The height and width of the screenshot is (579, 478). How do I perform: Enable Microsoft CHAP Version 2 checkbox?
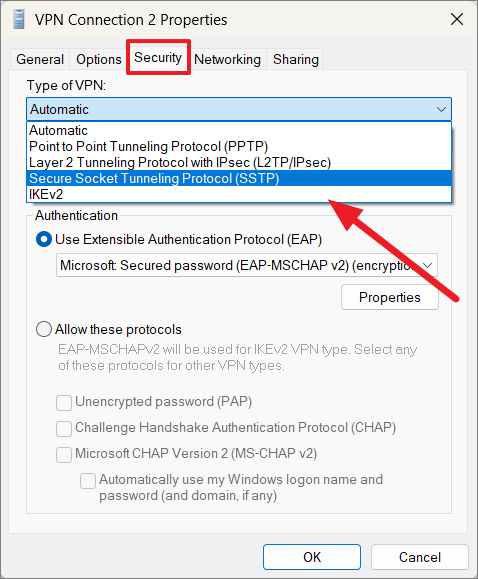[64, 455]
